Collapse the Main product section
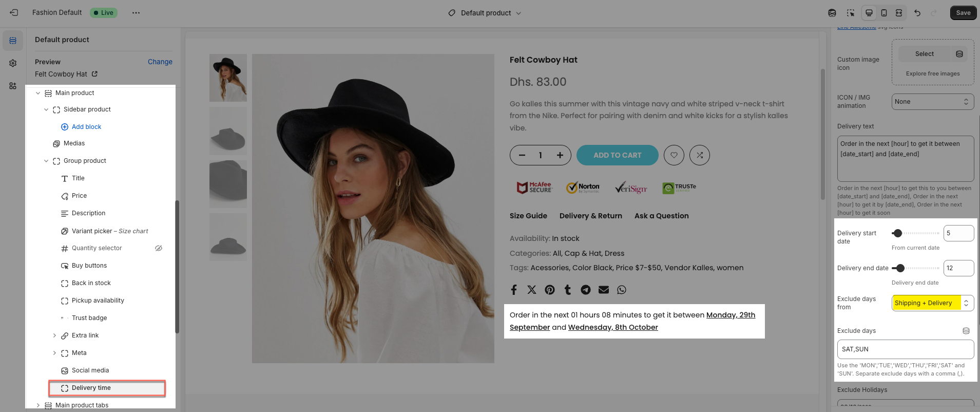This screenshot has width=980, height=412. (38, 93)
